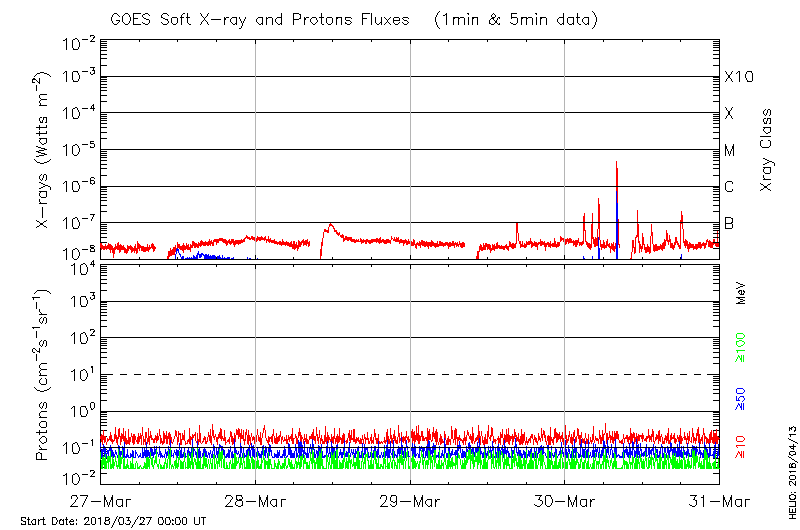Click the green ≥100 MeV legend label
The height and width of the screenshot is (530, 800).
point(742,349)
